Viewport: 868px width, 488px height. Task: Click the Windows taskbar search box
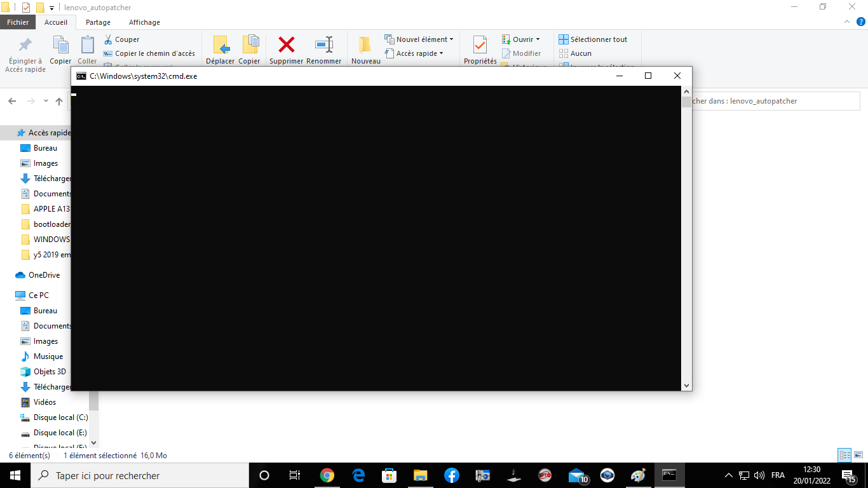(x=140, y=475)
